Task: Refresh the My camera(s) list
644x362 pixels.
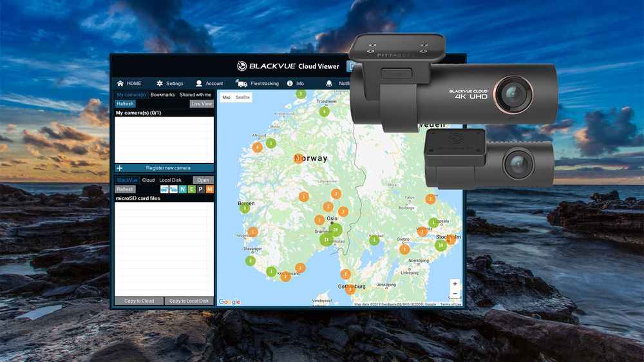Action: coord(125,104)
